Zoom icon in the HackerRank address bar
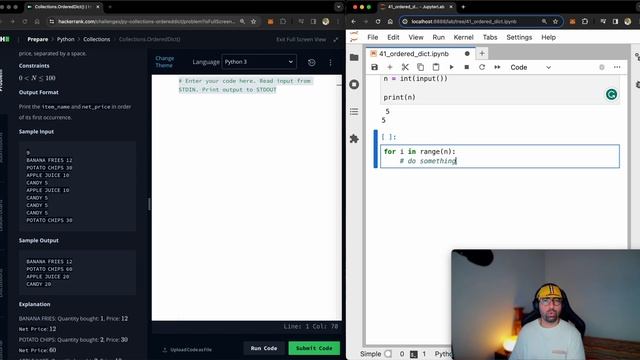Viewport: 640px width, 360px height. pos(242,21)
